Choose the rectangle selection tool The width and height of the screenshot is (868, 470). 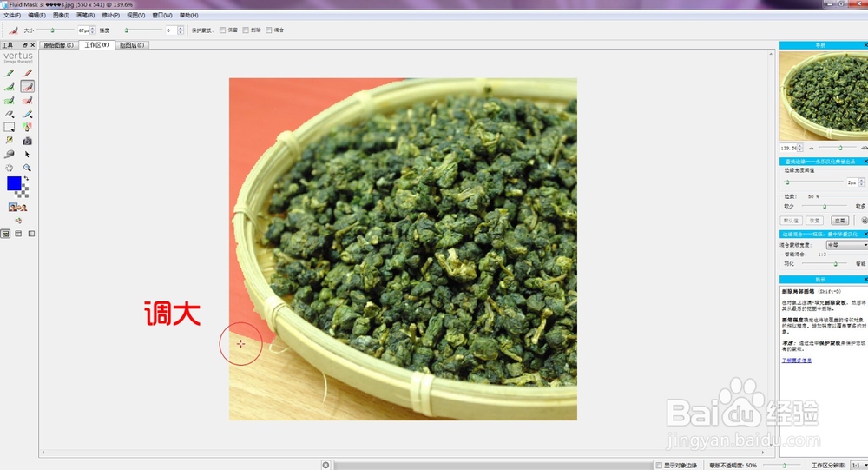pyautogui.click(x=10, y=128)
